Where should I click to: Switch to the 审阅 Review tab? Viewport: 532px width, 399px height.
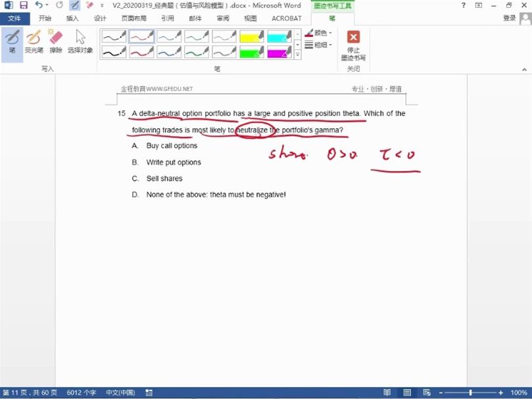[x=223, y=18]
